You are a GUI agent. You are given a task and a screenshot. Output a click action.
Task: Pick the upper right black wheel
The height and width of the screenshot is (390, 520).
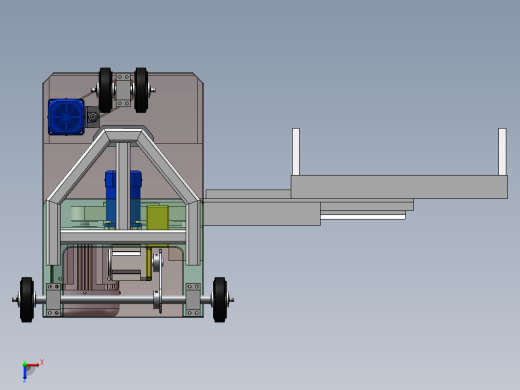(141, 90)
